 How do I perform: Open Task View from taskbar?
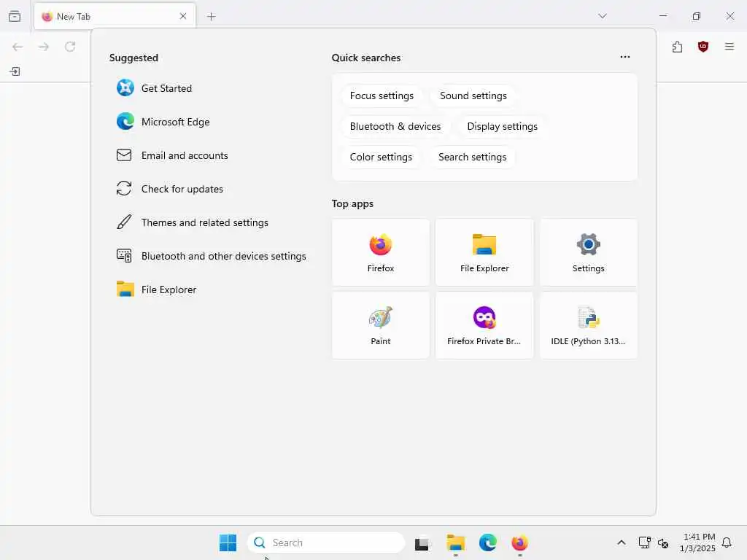tap(422, 542)
